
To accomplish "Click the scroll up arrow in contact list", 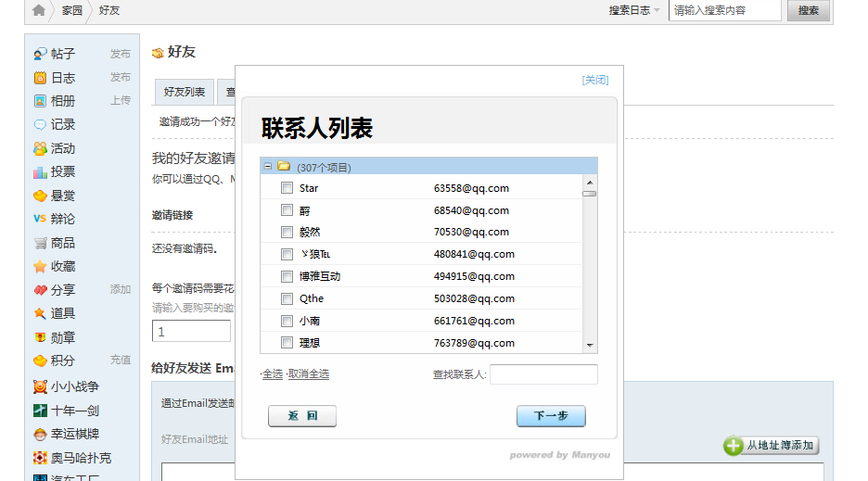I will pos(590,182).
